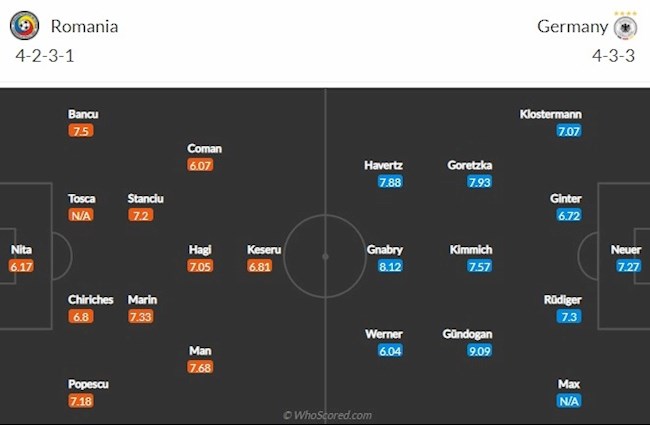Select the Romania team name
The width and height of the screenshot is (650, 425).
[x=84, y=27]
